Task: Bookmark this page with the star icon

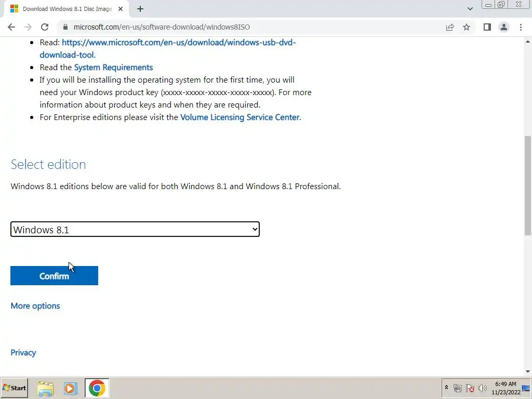Action: pos(467,27)
